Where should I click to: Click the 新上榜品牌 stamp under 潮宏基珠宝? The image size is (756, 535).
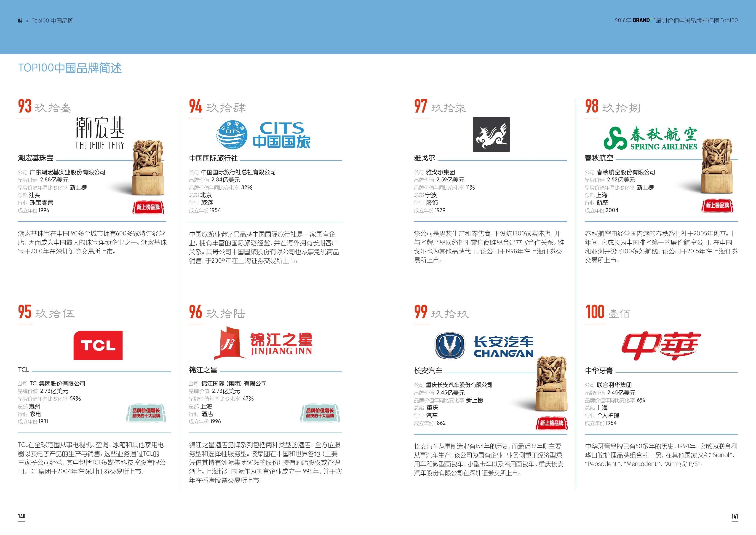(148, 207)
